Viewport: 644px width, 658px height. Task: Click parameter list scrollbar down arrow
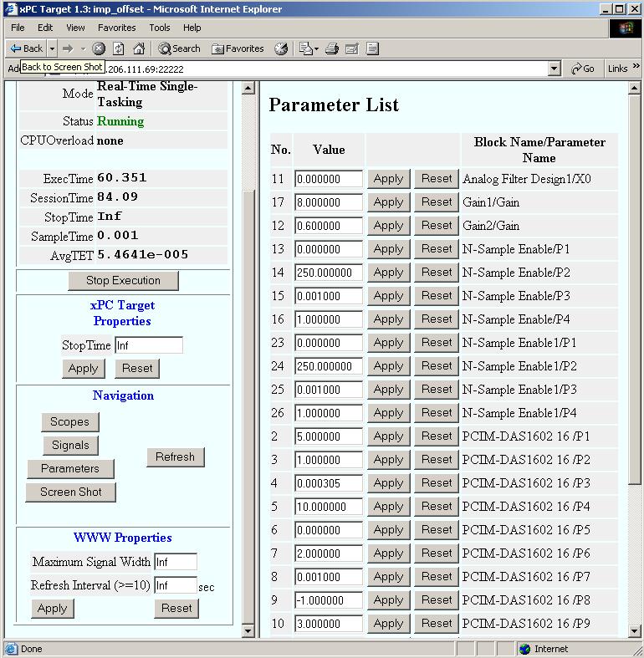tap(634, 630)
